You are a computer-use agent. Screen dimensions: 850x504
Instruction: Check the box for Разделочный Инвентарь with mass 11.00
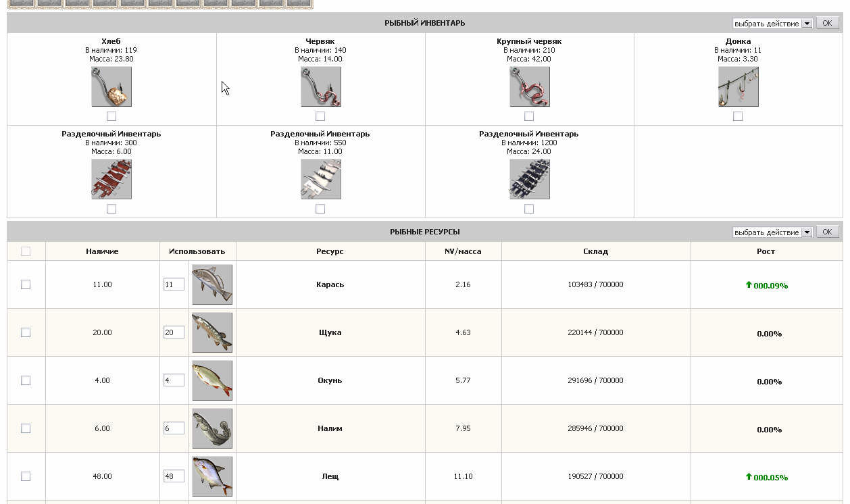[x=320, y=209]
